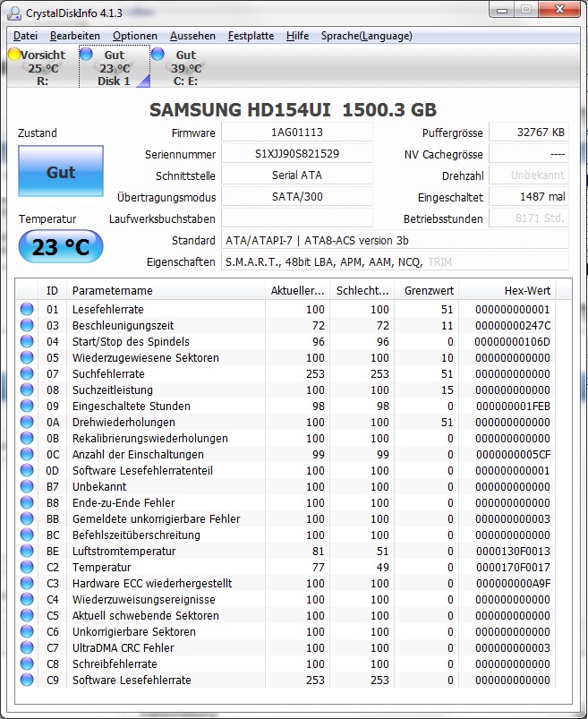Click the yellow Vorsicht status icon for drive R:
588x719 pixels.
14,54
